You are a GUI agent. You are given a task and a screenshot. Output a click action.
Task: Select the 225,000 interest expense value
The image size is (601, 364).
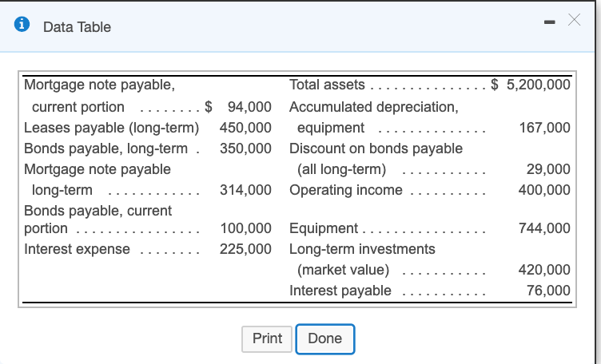click(245, 249)
